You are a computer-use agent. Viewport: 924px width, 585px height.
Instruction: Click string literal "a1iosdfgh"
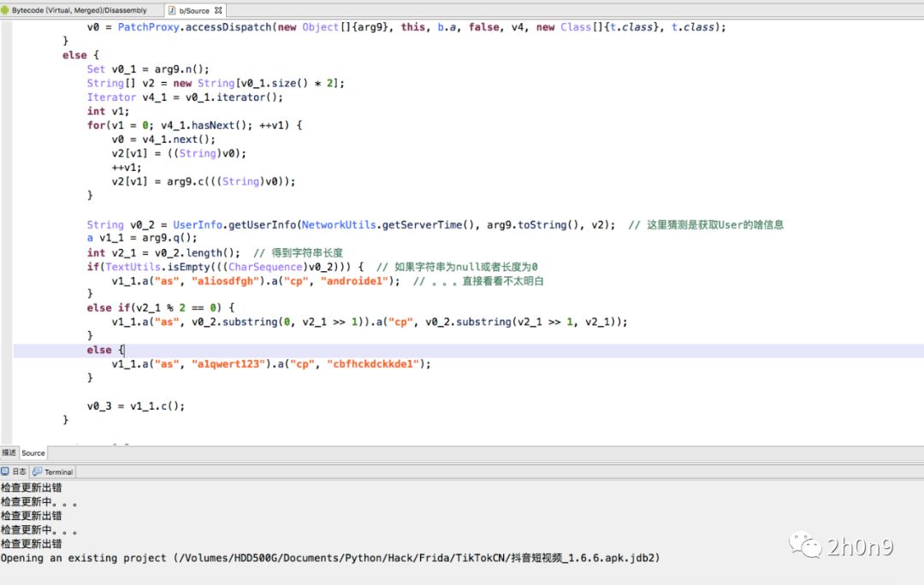(x=225, y=281)
